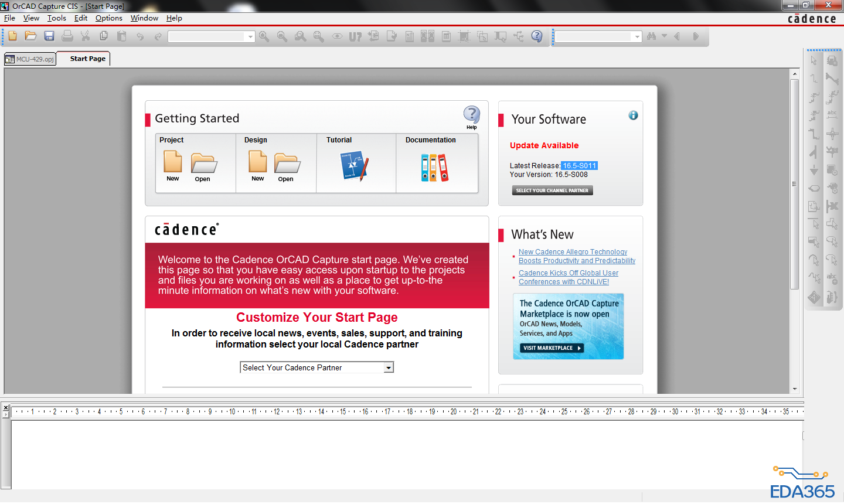
Task: Open the File menu
Action: (x=9, y=18)
